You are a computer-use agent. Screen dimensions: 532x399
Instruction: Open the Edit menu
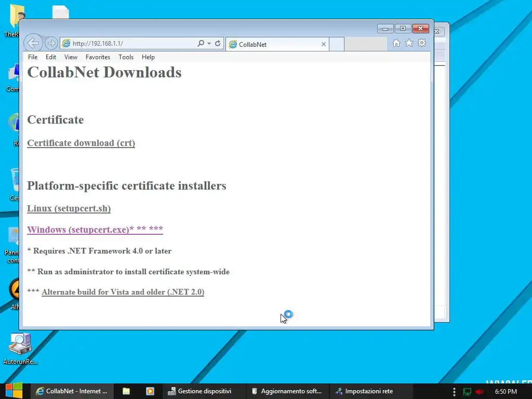pos(51,57)
